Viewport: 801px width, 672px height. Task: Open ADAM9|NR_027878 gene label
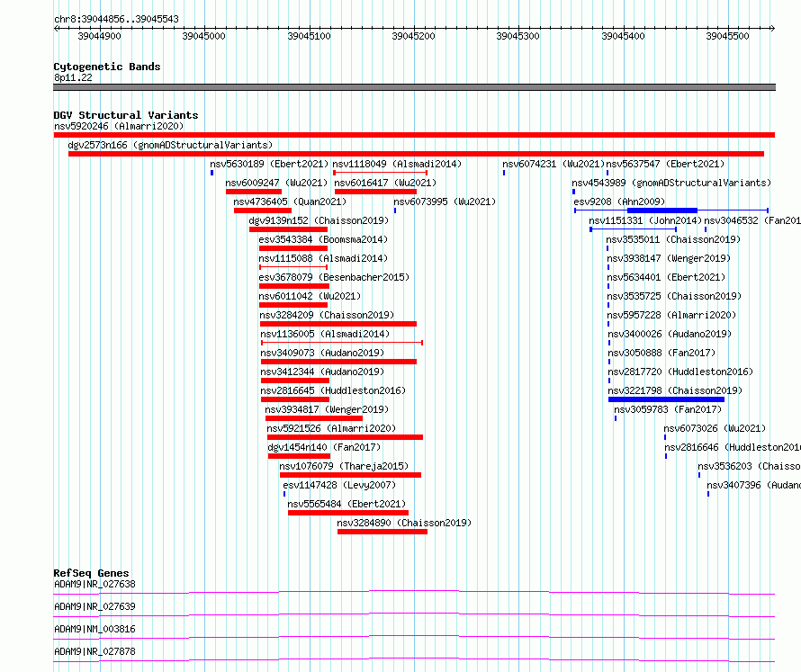click(95, 651)
